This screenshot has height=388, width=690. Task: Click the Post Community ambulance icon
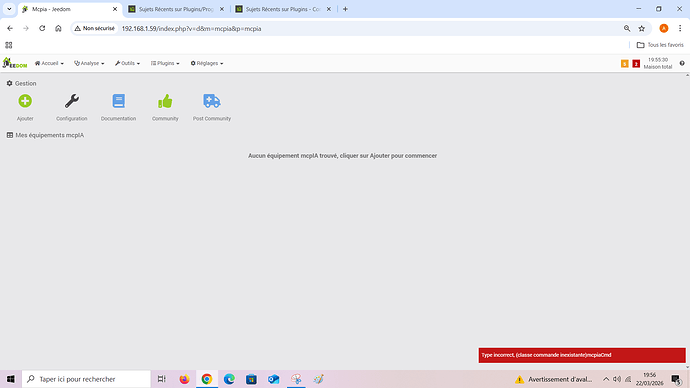[212, 101]
